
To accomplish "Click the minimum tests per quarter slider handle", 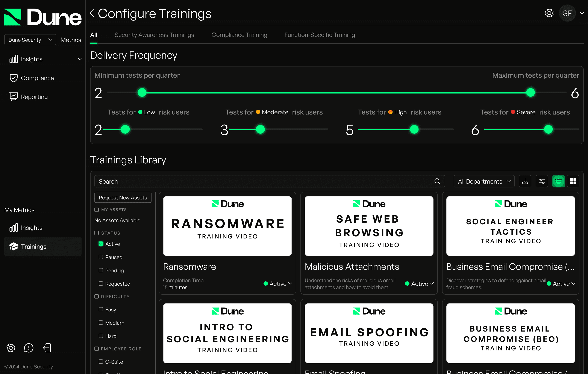I will (142, 92).
